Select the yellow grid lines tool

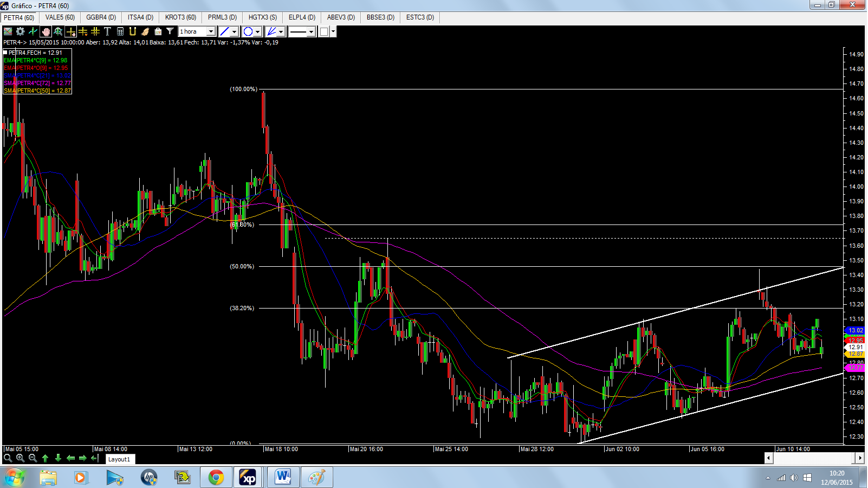[x=95, y=31]
